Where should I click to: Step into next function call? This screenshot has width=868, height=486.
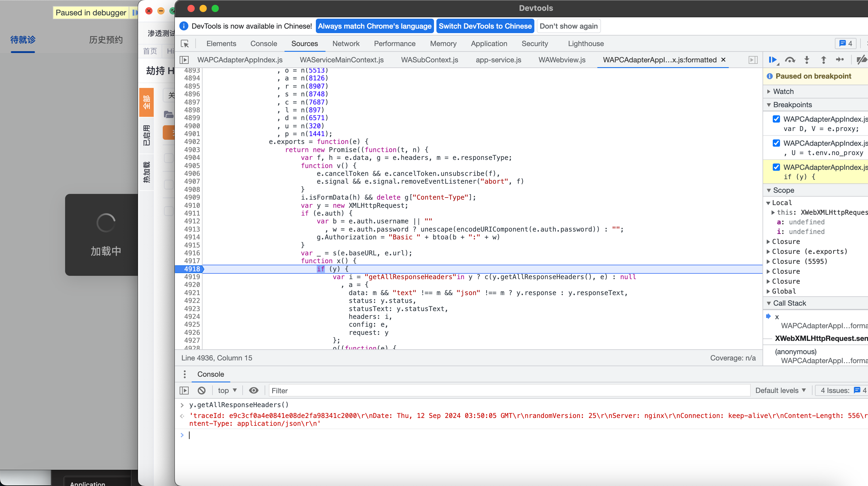coord(807,60)
